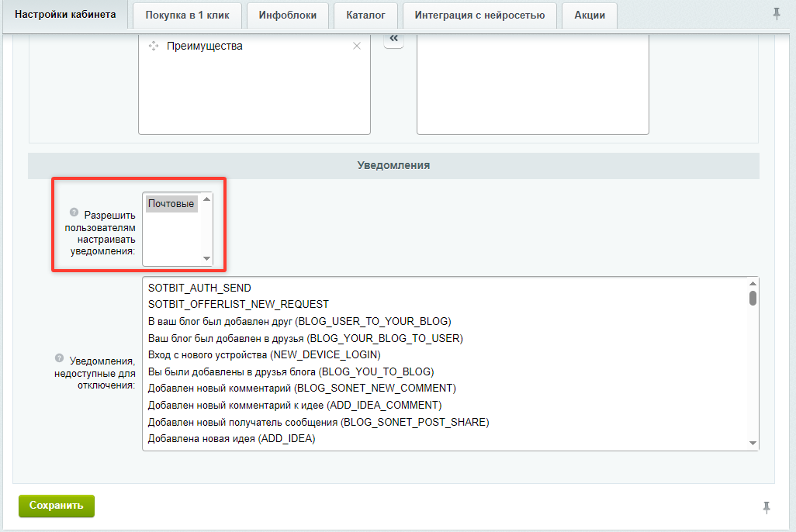Grab the drag handle icon beside Преимущества
This screenshot has width=796, height=532.
(154, 46)
